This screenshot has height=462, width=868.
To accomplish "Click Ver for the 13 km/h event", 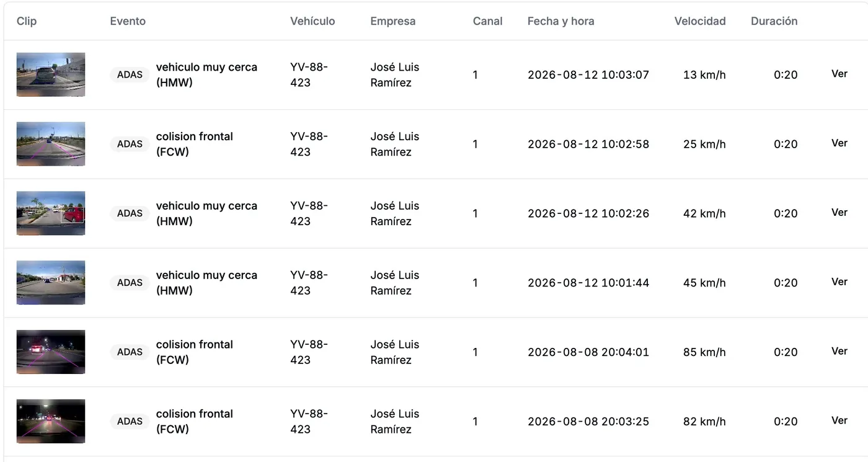I will pyautogui.click(x=839, y=74).
